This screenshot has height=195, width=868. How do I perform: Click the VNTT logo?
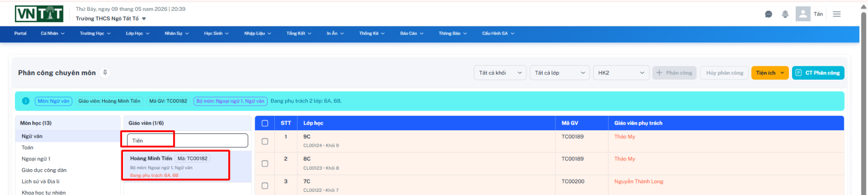(39, 14)
